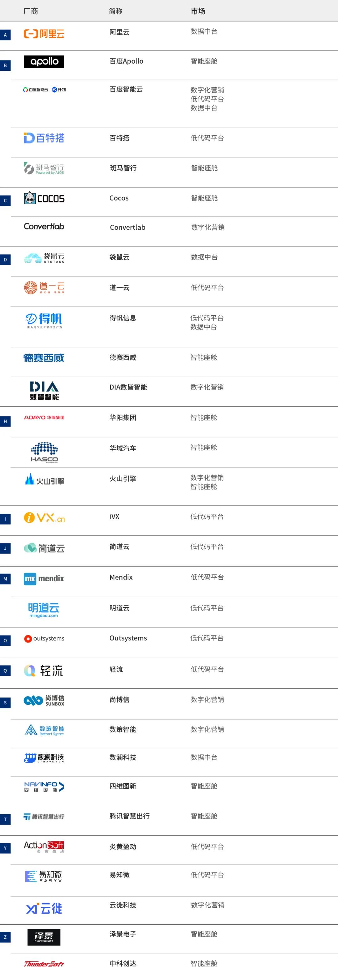Select the letter A index marker
This screenshot has height=980, width=338.
click(5, 35)
